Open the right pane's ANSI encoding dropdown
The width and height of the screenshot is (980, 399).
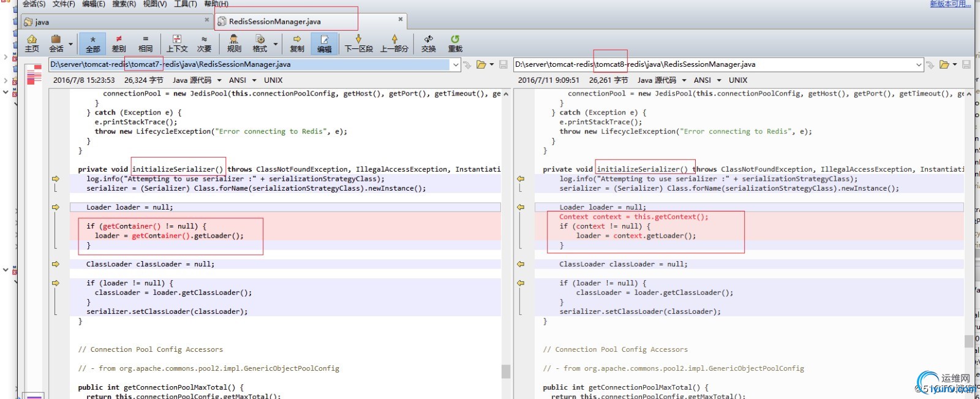[718, 80]
